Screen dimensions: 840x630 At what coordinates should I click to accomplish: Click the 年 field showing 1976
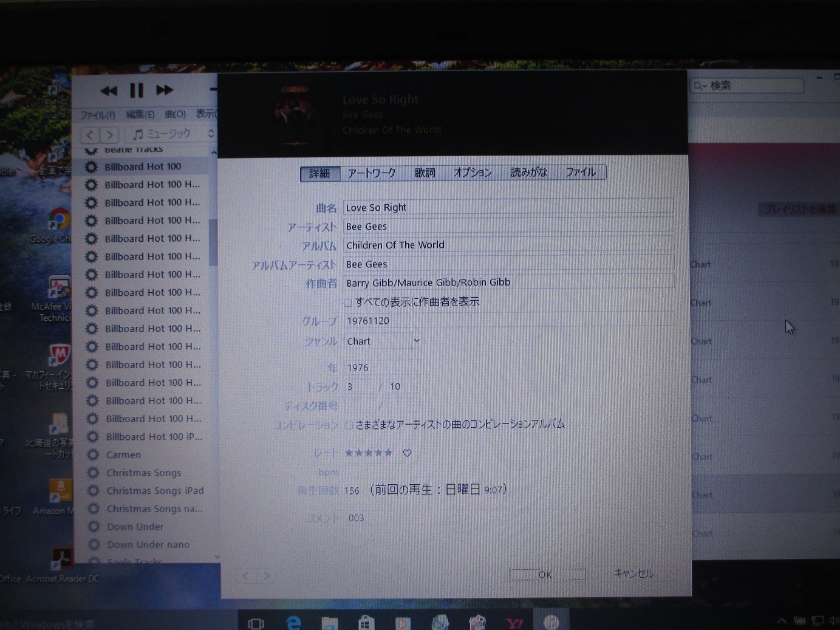coord(384,368)
